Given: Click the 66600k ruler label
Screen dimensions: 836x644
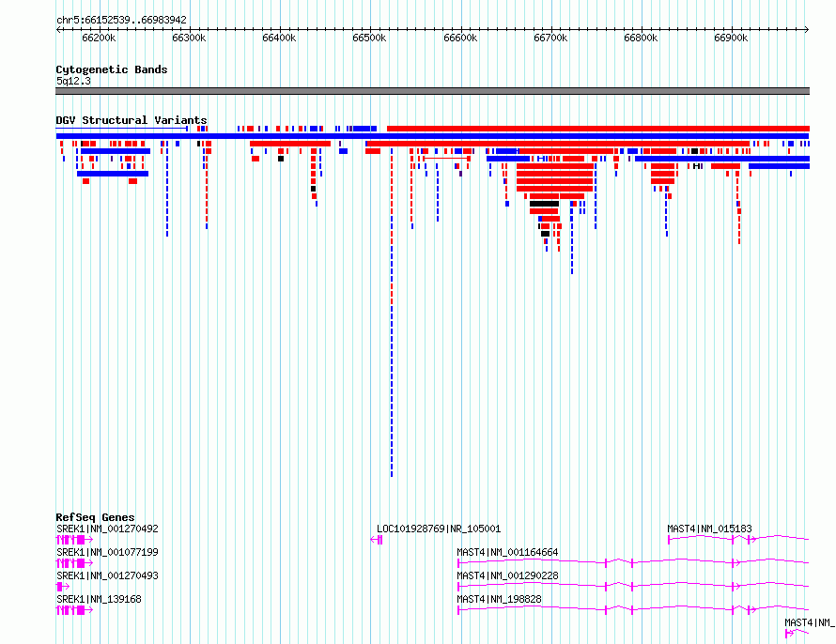Looking at the screenshot, I should pos(460,38).
